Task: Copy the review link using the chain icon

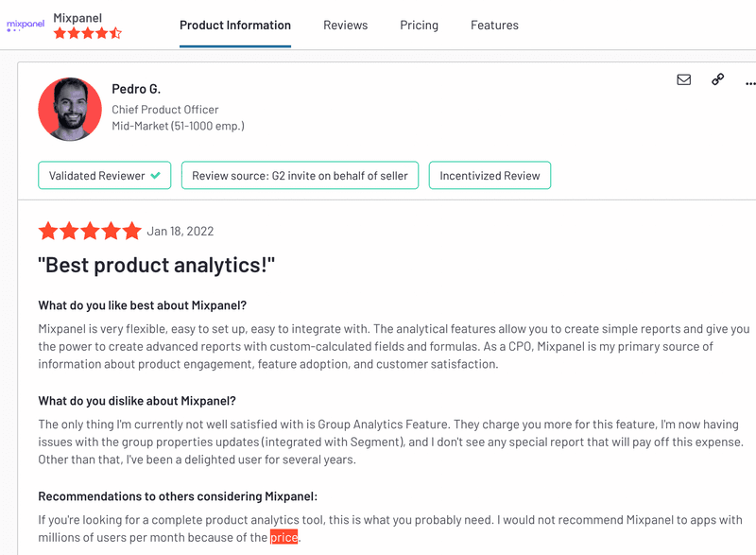Action: [717, 79]
